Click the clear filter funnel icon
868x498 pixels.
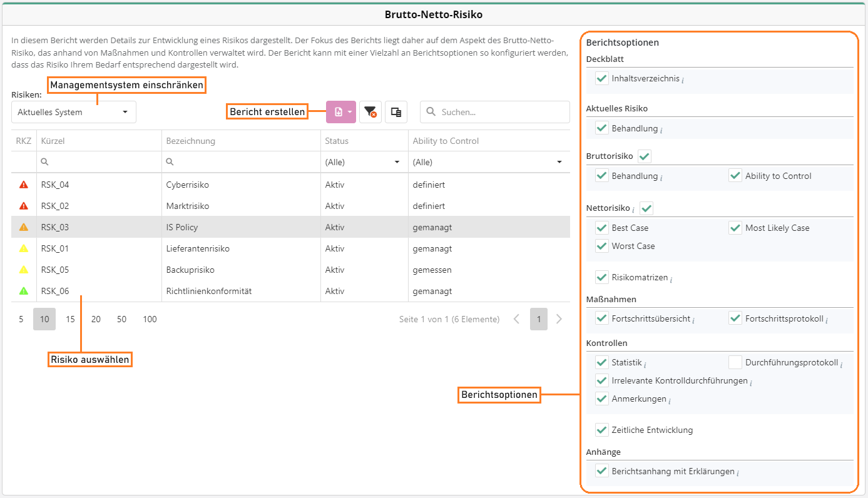pos(370,112)
